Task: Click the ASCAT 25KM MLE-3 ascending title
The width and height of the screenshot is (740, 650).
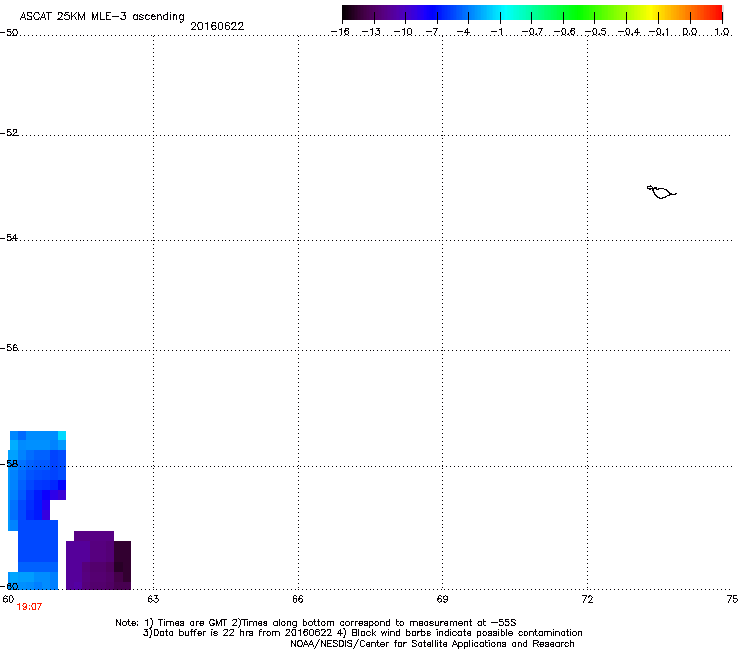Action: (102, 16)
